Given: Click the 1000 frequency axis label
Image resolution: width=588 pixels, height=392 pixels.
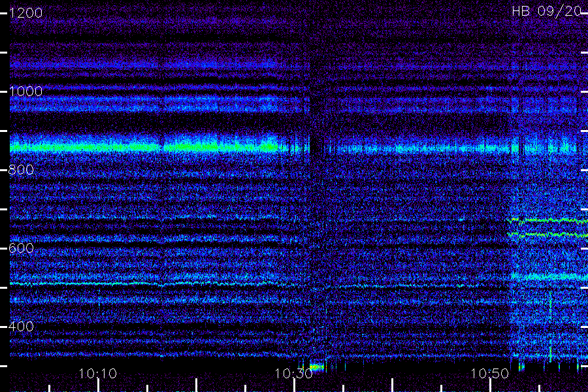Looking at the screenshot, I should pos(25,91).
